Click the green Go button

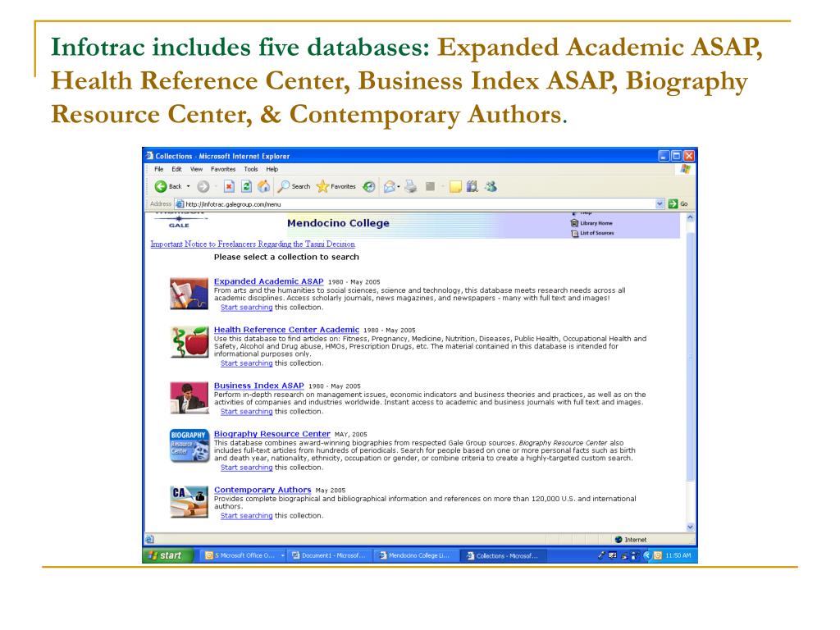click(678, 204)
